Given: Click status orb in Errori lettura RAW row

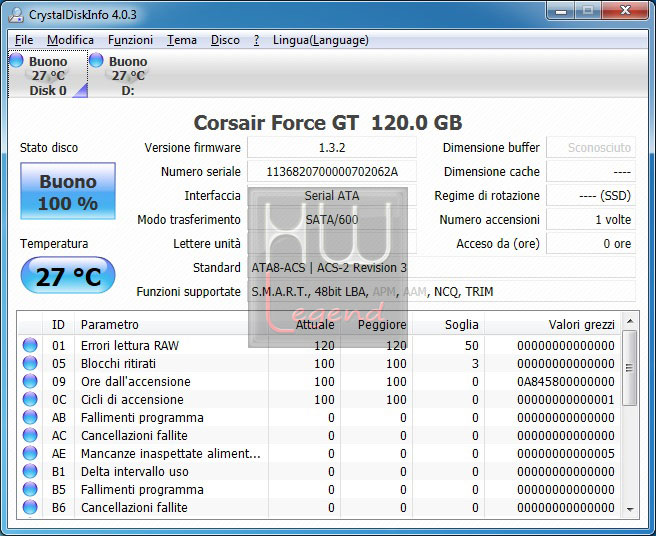Looking at the screenshot, I should [x=30, y=345].
